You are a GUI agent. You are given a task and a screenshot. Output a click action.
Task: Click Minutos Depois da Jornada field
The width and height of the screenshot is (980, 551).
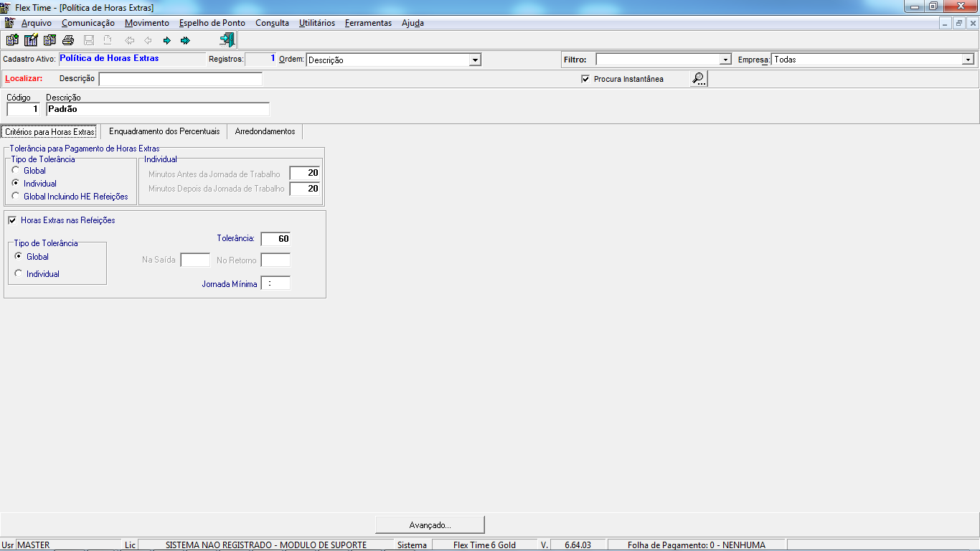click(x=305, y=189)
